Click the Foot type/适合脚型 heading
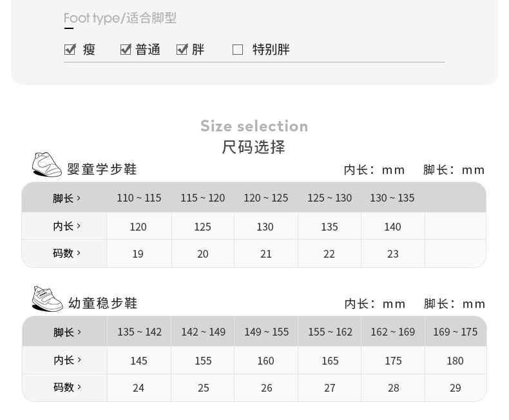Screen dimensions: 509x420 [120, 18]
